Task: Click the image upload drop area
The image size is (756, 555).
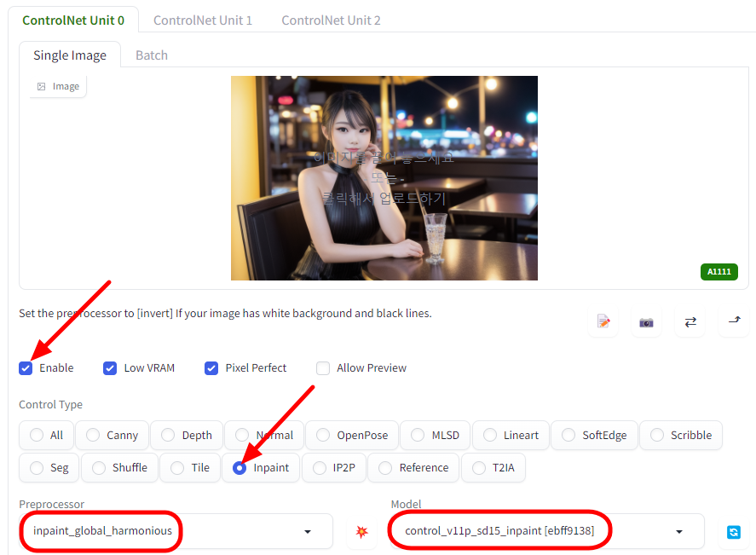Action: click(384, 178)
